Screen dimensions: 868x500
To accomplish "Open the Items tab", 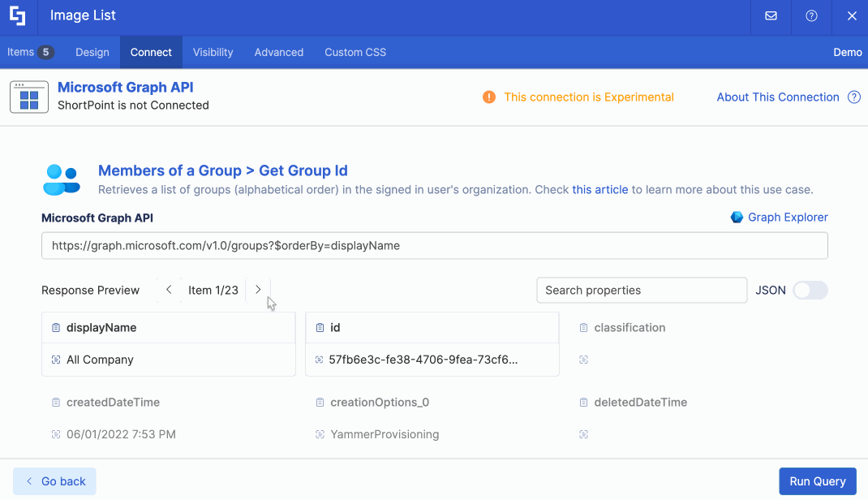I will (30, 52).
